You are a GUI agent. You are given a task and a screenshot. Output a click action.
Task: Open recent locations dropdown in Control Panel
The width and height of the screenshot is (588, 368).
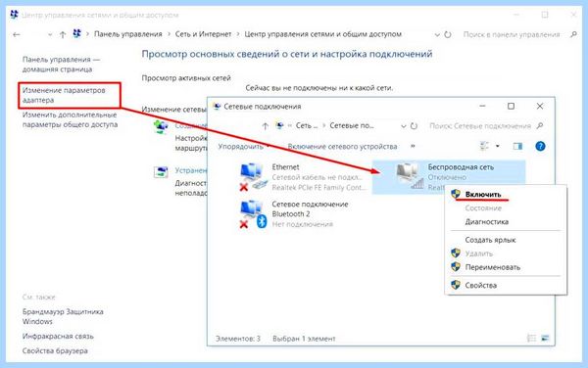(50, 34)
